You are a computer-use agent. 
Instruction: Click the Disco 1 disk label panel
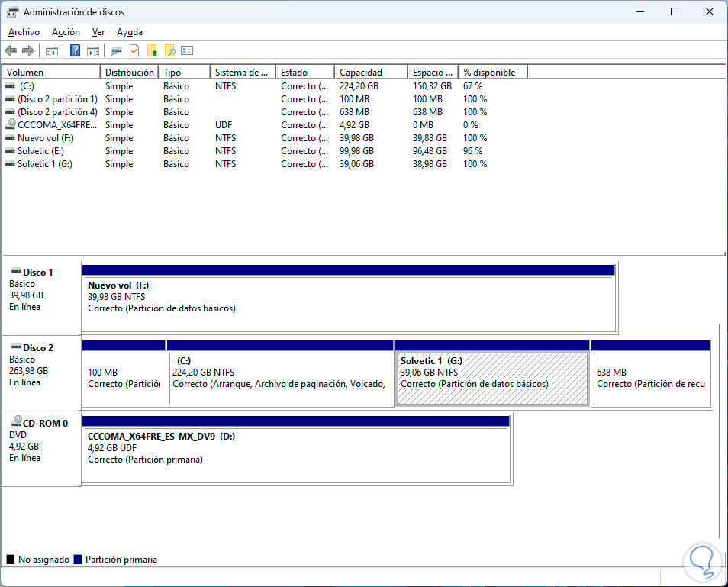pyautogui.click(x=42, y=298)
